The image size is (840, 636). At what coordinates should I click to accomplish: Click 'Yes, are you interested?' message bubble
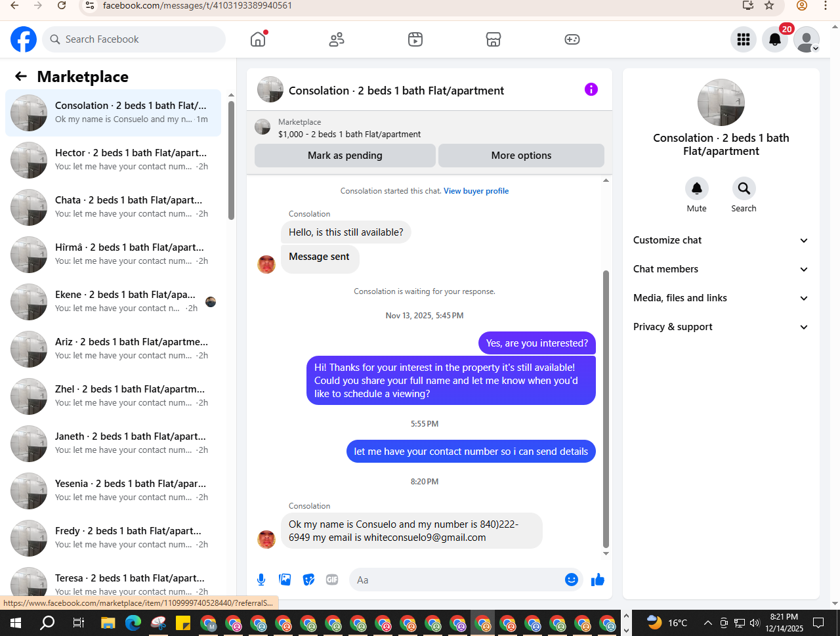537,343
